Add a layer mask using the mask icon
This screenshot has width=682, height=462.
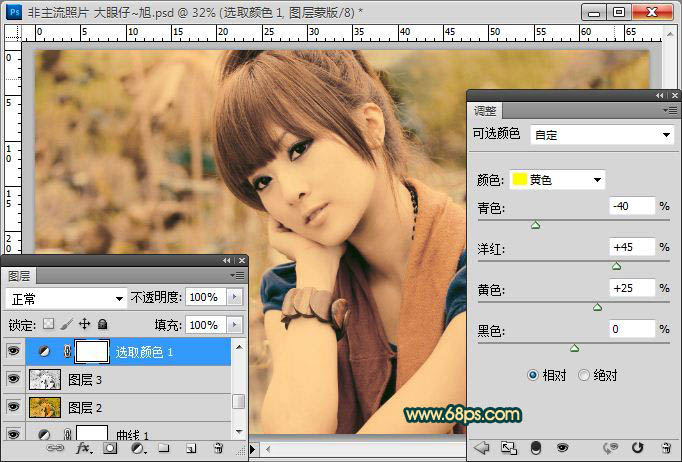tap(111, 449)
